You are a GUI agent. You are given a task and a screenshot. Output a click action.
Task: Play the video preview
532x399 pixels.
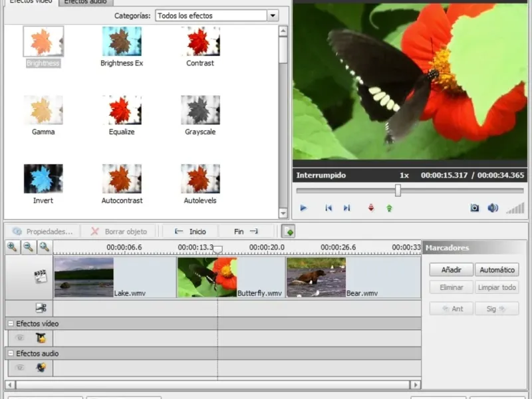pyautogui.click(x=304, y=207)
